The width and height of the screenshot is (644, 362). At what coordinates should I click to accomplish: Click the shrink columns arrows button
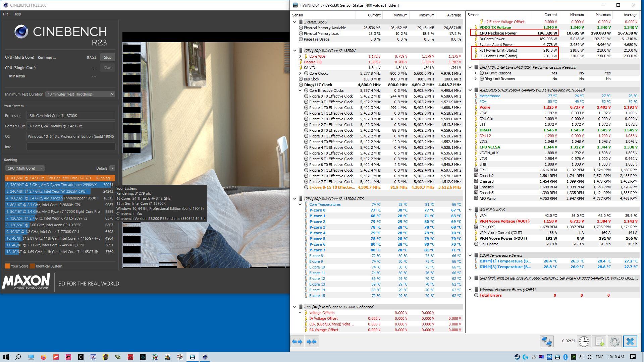coord(312,342)
